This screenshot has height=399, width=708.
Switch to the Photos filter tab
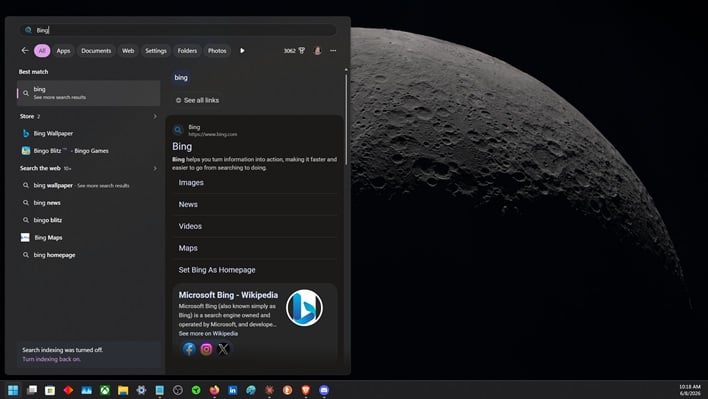pos(217,51)
